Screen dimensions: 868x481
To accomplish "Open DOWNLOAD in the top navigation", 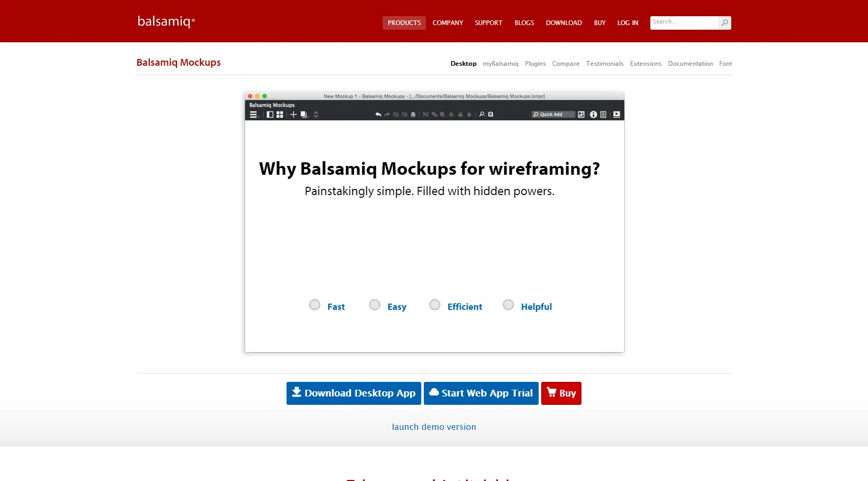I will point(564,23).
